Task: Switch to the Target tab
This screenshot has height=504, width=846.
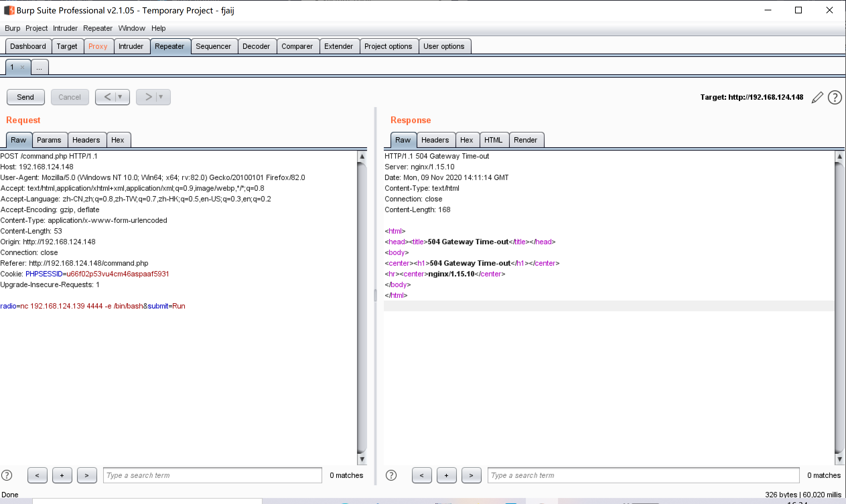Action: (x=67, y=46)
